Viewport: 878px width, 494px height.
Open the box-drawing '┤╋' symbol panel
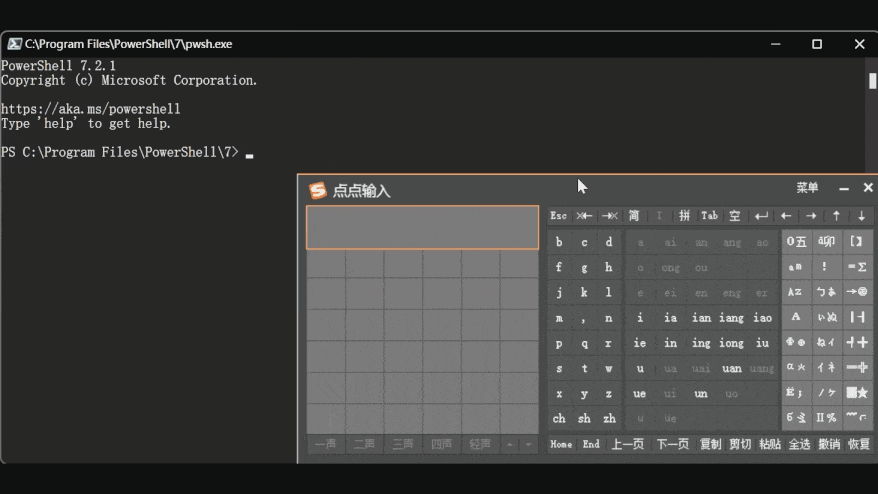point(856,342)
